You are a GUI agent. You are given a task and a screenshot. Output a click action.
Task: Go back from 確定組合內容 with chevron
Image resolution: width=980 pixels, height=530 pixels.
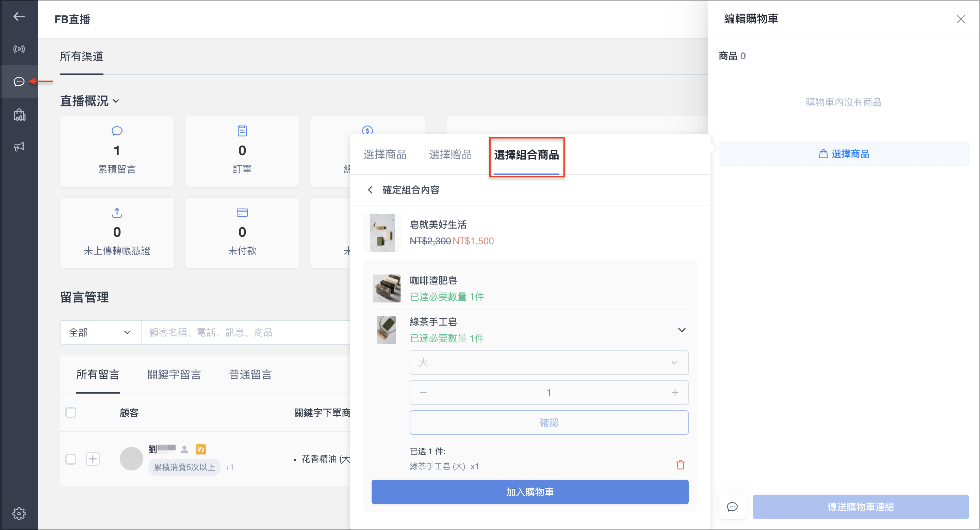tap(370, 190)
